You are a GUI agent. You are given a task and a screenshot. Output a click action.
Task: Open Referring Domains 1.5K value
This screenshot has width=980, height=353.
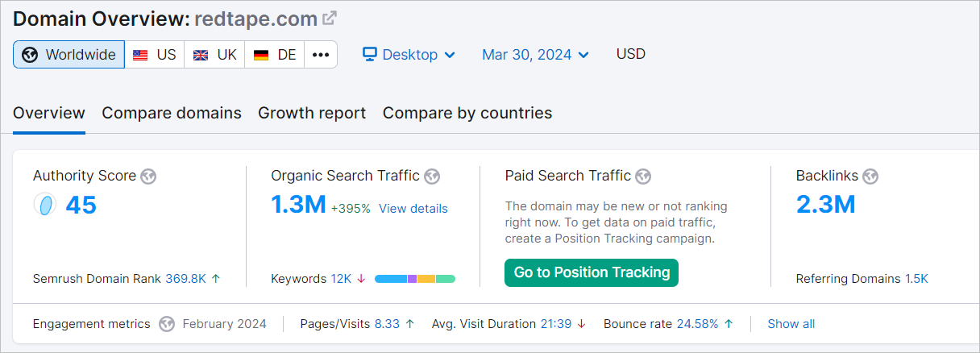click(916, 279)
